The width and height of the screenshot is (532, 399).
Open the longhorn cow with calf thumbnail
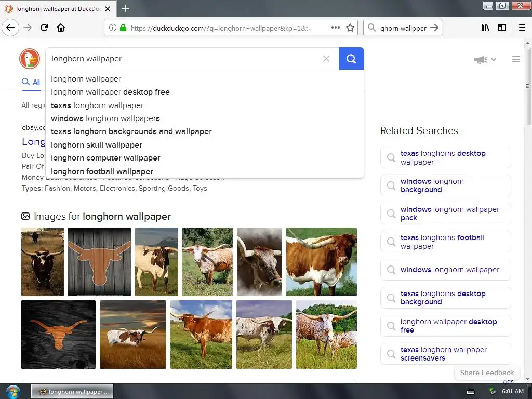point(326,335)
